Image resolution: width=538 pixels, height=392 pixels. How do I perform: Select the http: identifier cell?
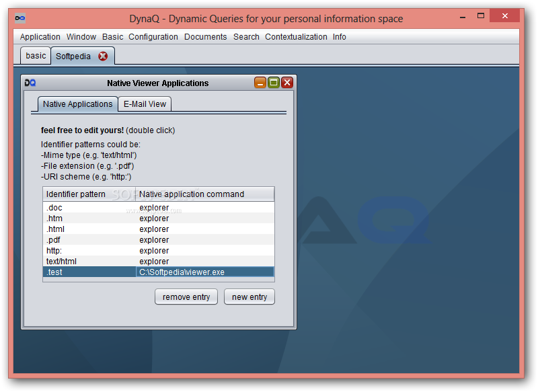[89, 250]
